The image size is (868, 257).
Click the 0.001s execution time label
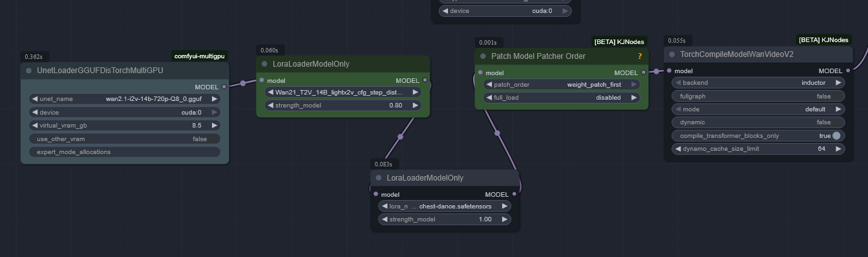(x=488, y=43)
